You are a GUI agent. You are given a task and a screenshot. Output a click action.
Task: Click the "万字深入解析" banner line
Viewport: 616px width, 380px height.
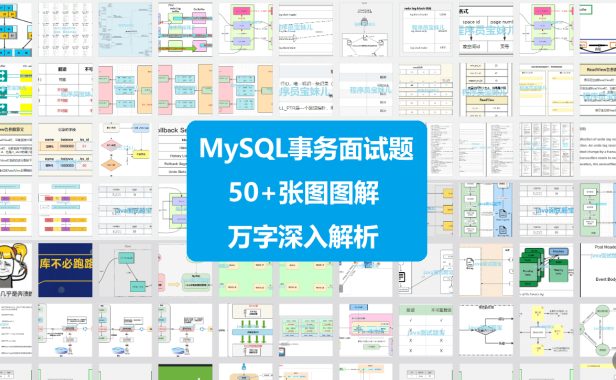pyautogui.click(x=303, y=237)
